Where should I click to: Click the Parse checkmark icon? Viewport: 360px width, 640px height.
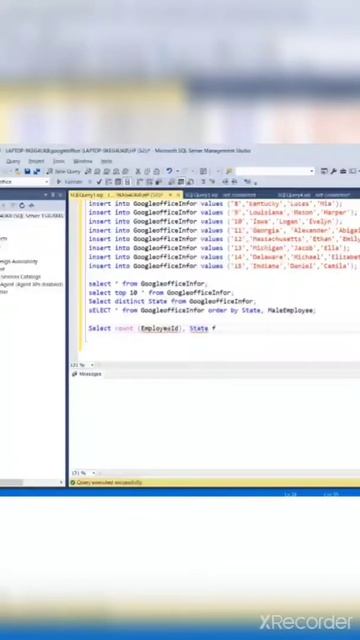(x=99, y=182)
